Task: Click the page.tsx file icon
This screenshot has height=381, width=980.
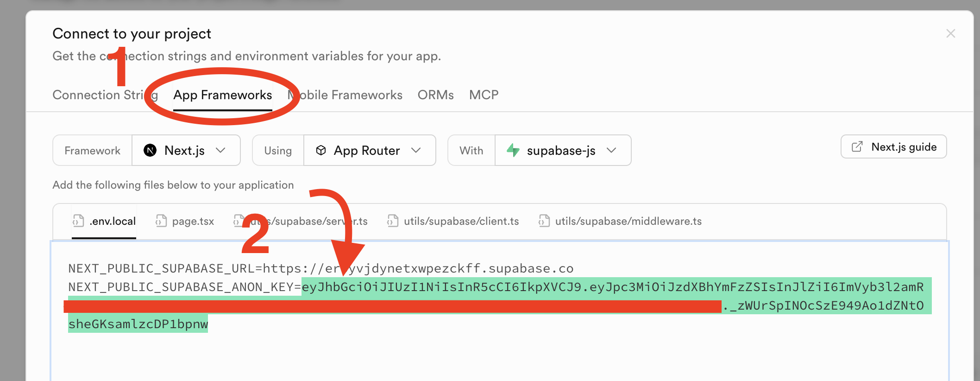Action: point(161,221)
